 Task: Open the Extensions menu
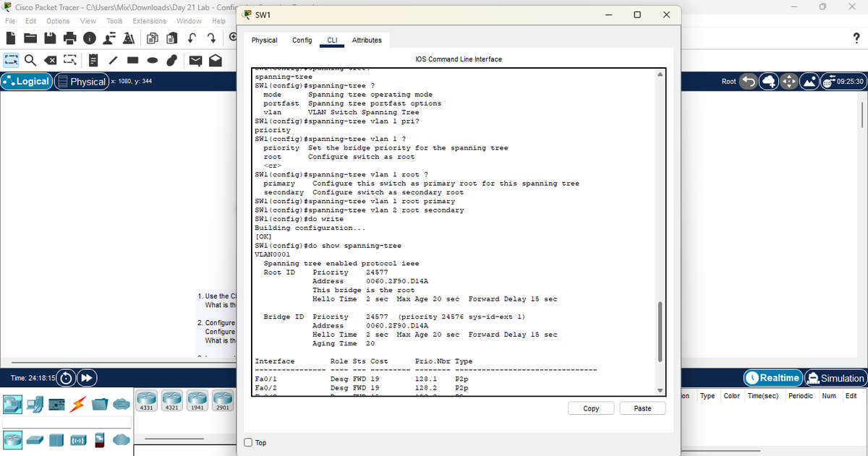click(x=149, y=21)
